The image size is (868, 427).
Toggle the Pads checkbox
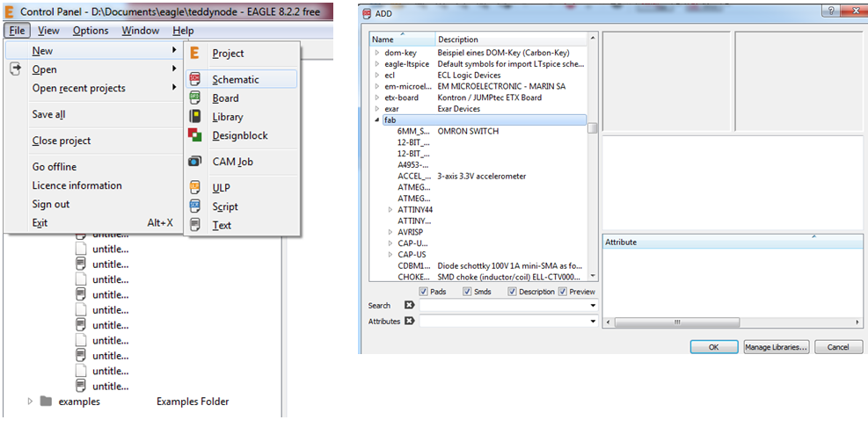pyautogui.click(x=424, y=292)
